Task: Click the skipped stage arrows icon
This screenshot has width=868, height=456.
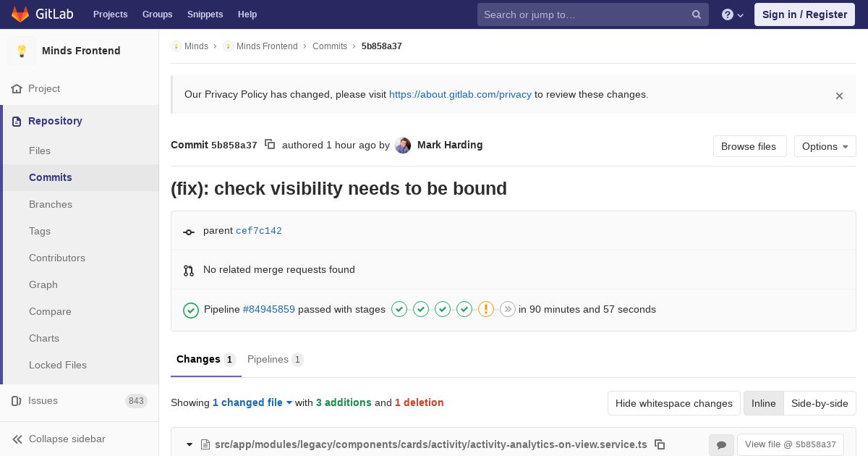Action: 508,309
